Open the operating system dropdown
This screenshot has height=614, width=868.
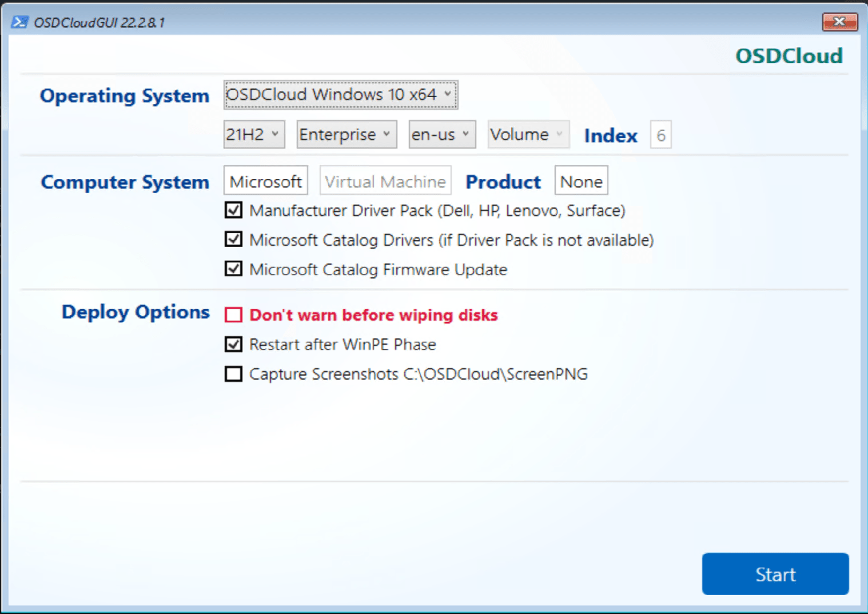coord(340,94)
